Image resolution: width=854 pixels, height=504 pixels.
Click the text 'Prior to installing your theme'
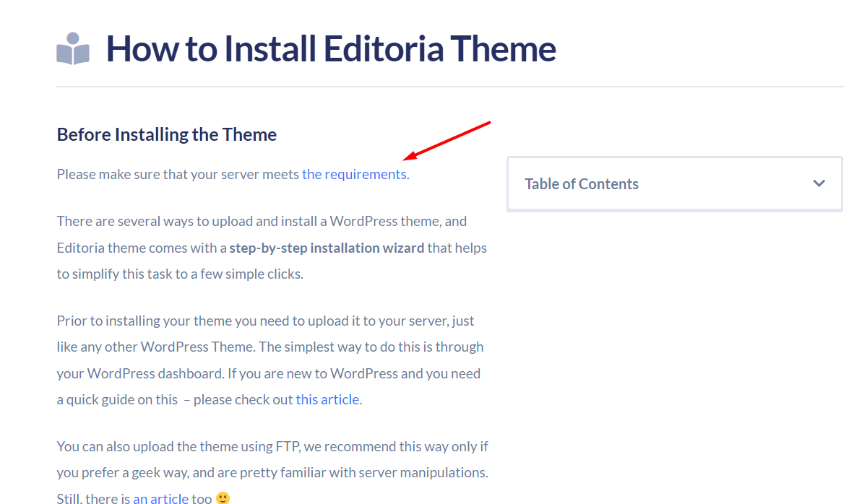[144, 321]
